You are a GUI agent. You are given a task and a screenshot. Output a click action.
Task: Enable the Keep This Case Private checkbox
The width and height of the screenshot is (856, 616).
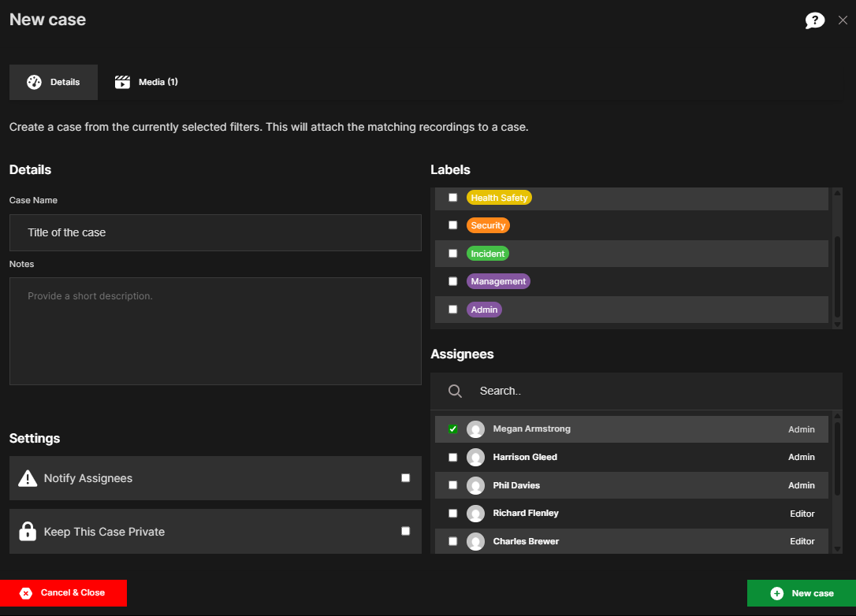click(406, 532)
